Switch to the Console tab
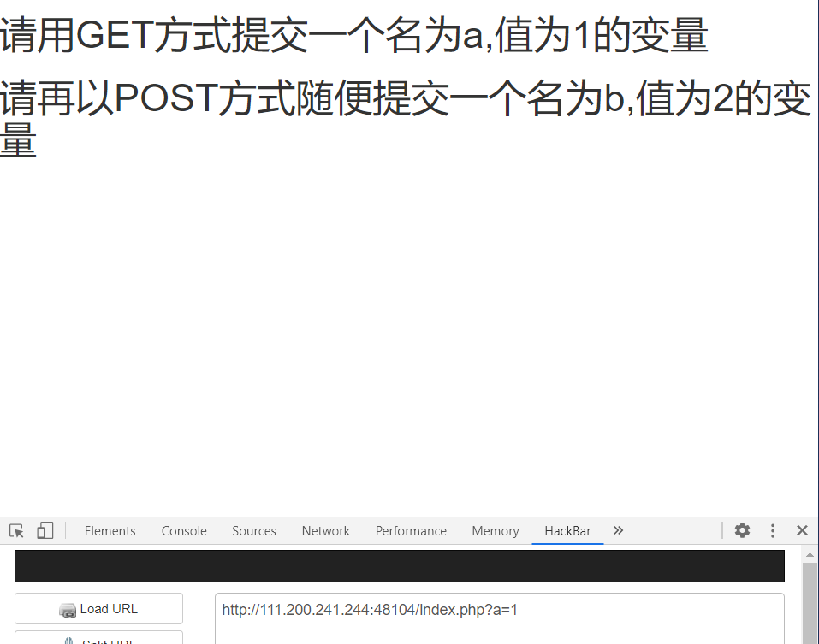The image size is (819, 644). (x=184, y=531)
